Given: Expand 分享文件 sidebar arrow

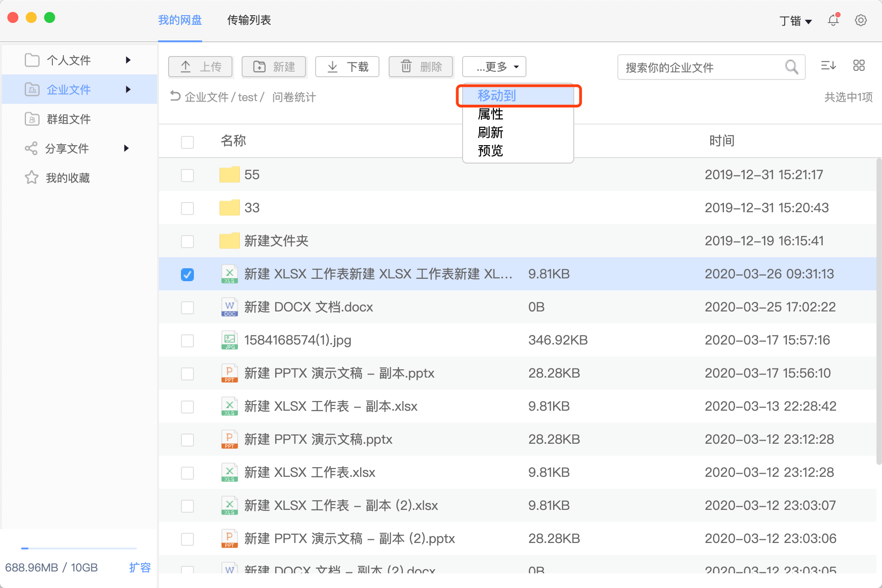Looking at the screenshot, I should point(126,148).
